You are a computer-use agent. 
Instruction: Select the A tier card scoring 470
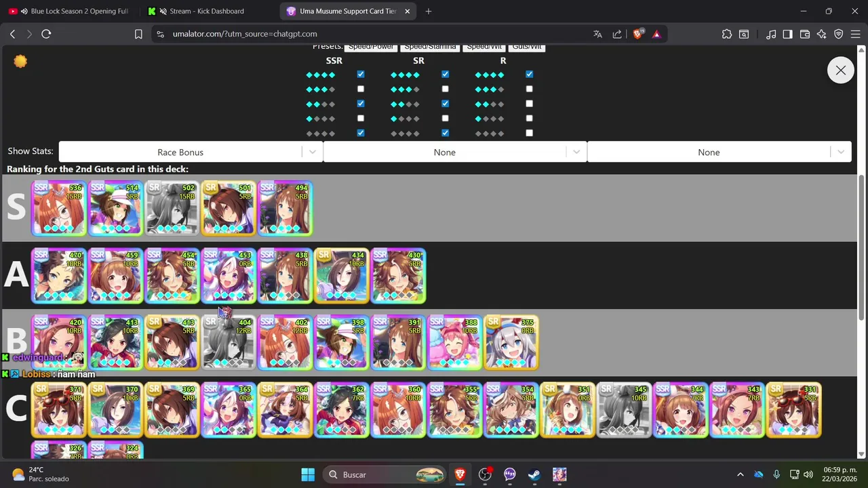tap(58, 275)
